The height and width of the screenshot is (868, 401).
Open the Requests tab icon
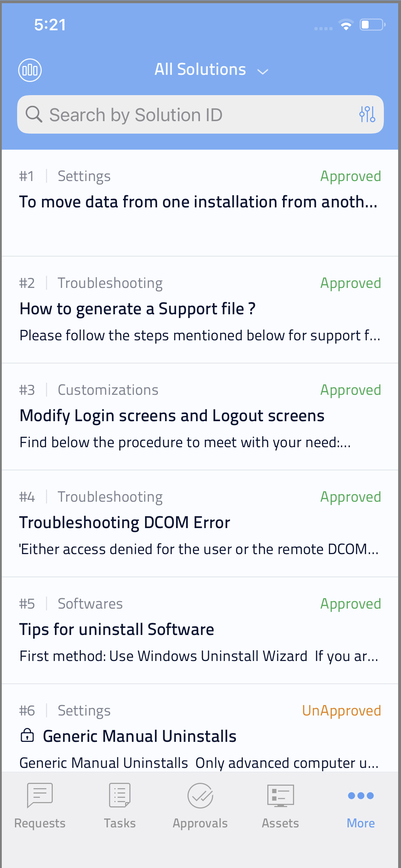point(40,795)
